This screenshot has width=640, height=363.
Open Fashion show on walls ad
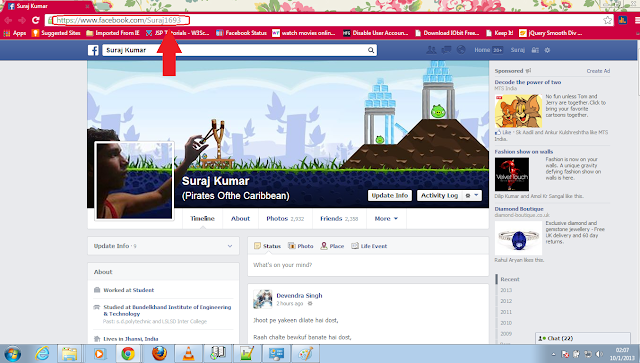[524, 151]
